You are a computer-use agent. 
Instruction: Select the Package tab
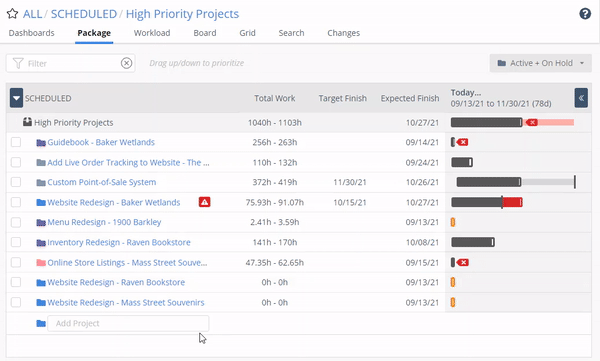(x=94, y=33)
